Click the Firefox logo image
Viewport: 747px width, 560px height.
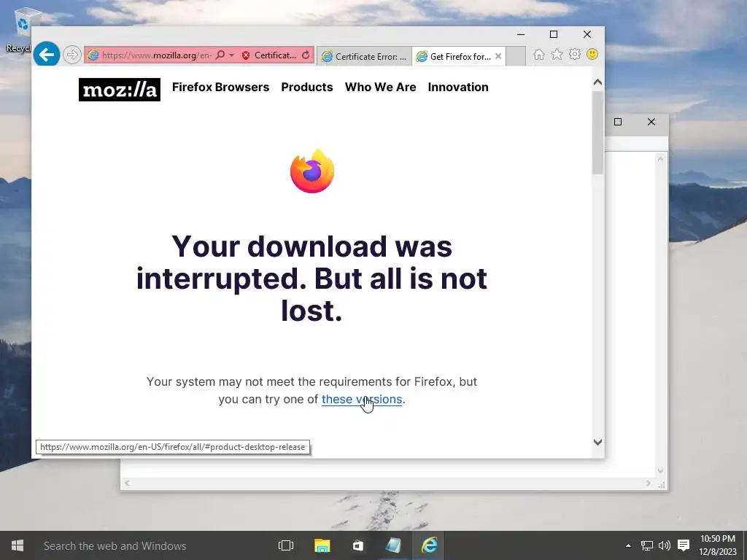point(312,171)
